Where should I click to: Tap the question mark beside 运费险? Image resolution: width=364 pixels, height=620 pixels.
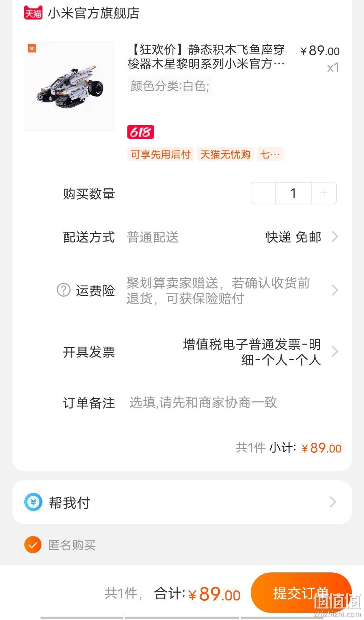[63, 290]
